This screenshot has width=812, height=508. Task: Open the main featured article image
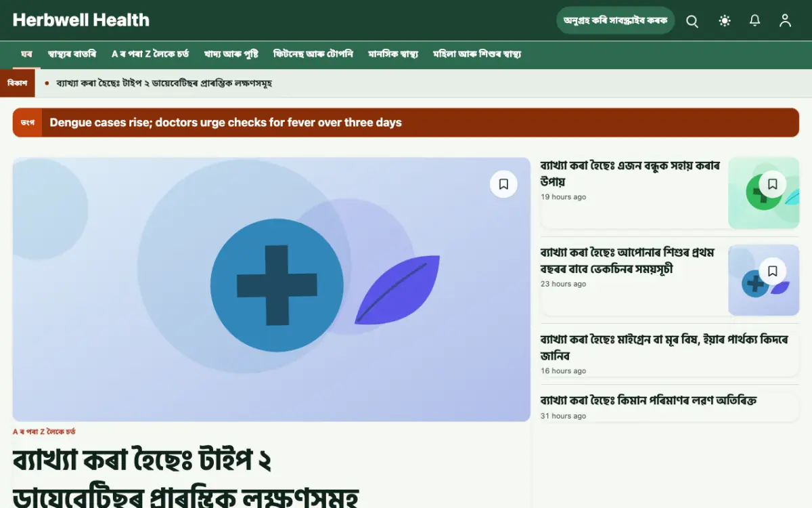[271, 289]
